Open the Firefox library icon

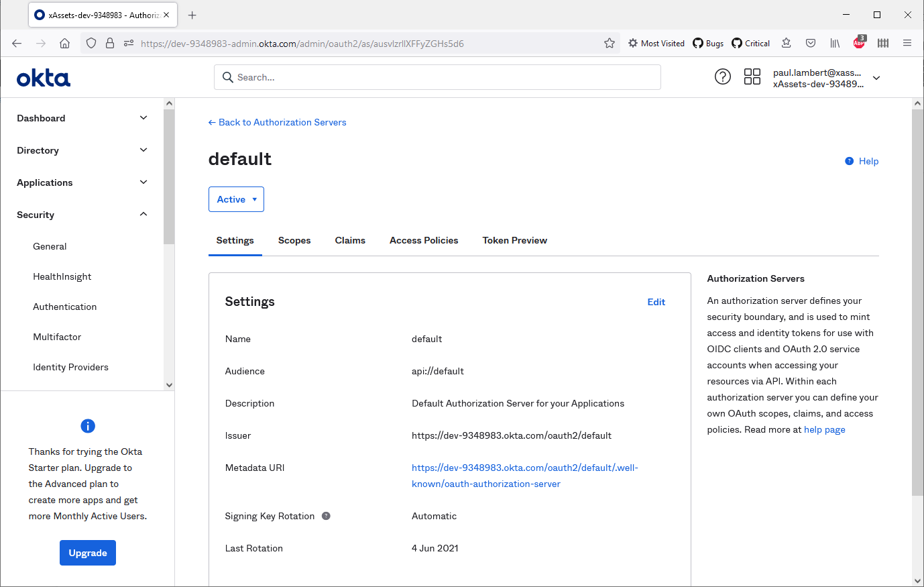[x=834, y=43]
